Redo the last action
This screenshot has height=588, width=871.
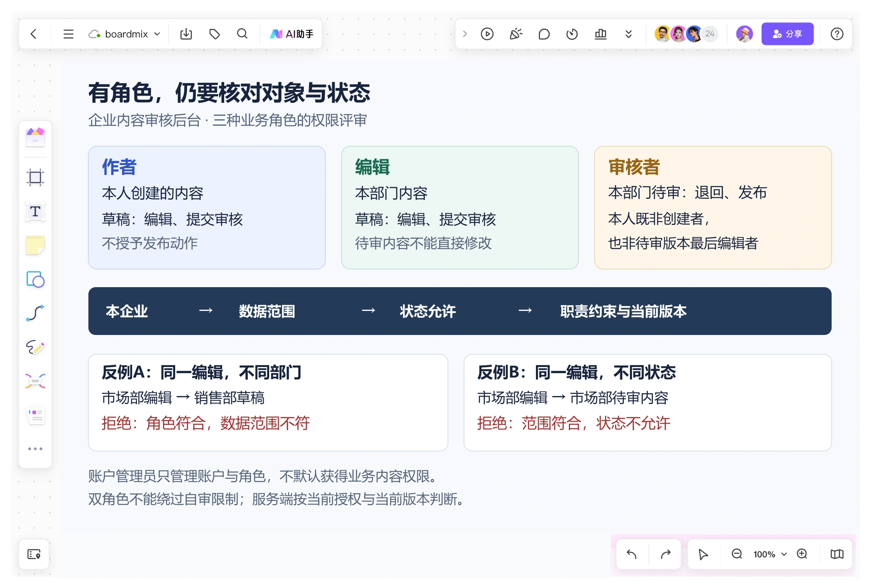[x=666, y=554]
